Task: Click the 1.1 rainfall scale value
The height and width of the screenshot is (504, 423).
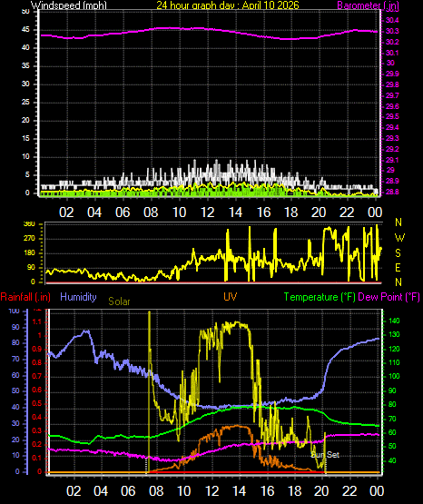Action: pyautogui.click(x=37, y=321)
